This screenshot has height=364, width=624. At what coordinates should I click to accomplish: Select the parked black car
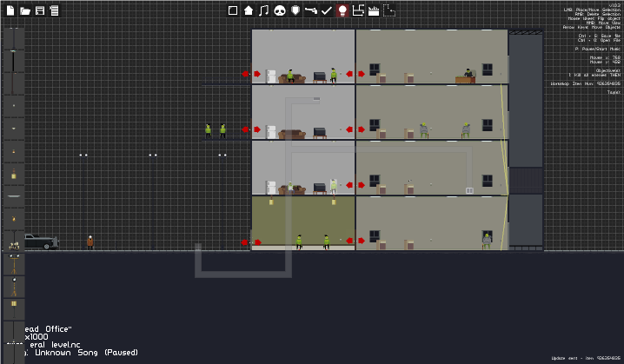pos(42,242)
